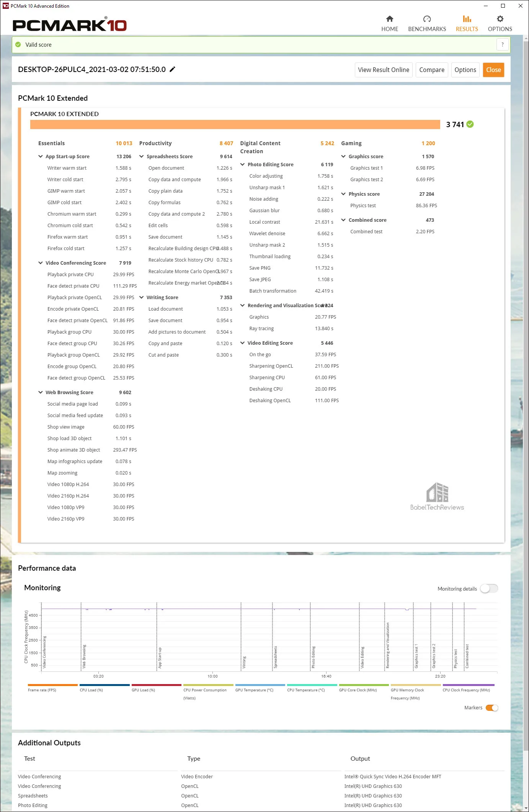The height and width of the screenshot is (812, 529).
Task: Click the Photo Editing marker in chart
Action: pos(313,657)
